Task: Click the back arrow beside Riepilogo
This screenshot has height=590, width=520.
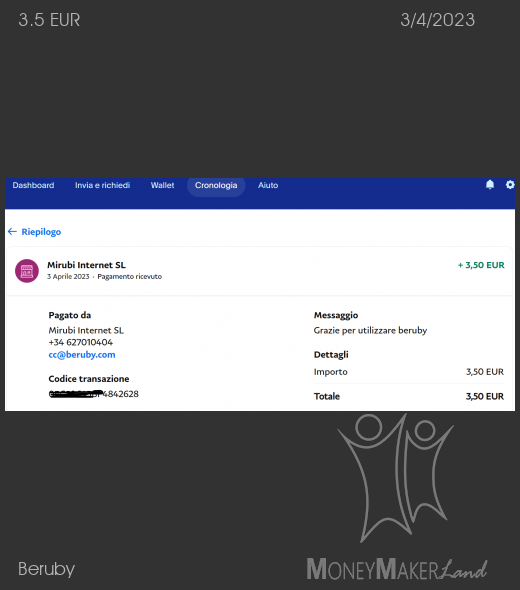Action: tap(12, 231)
